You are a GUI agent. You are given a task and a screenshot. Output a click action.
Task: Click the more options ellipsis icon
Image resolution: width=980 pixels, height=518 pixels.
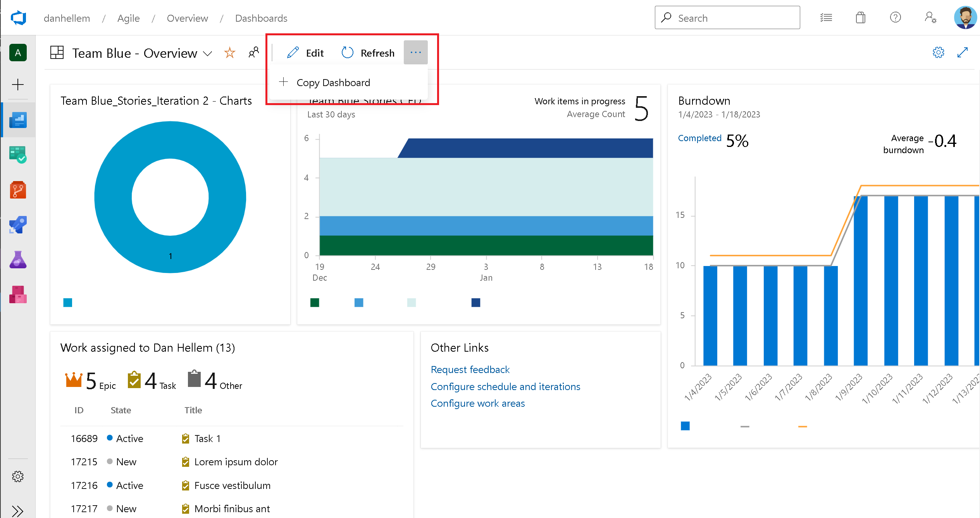click(415, 52)
